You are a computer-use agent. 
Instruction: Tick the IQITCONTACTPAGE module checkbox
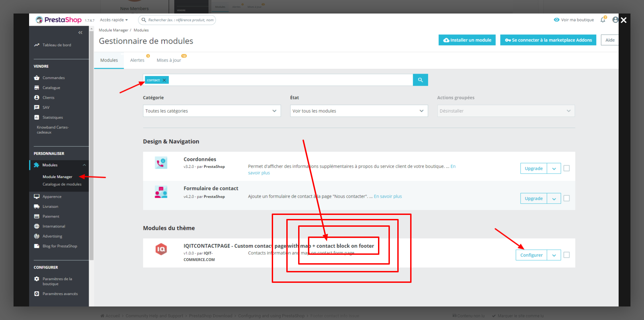pyautogui.click(x=567, y=255)
